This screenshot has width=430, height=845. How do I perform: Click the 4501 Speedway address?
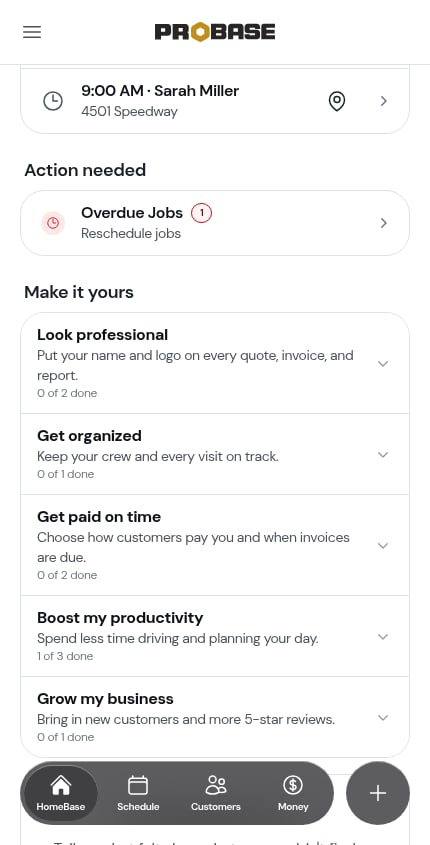click(x=129, y=112)
